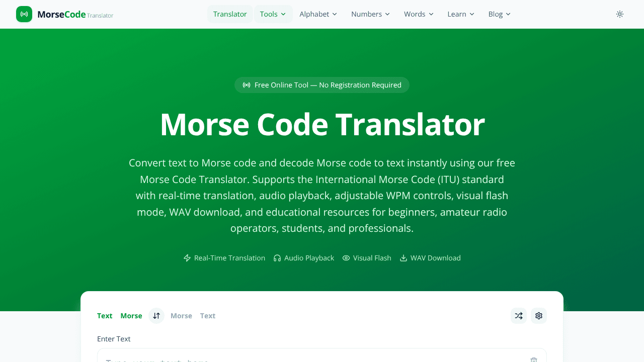Expand the Alphabet dropdown menu
644x362 pixels.
click(x=318, y=14)
